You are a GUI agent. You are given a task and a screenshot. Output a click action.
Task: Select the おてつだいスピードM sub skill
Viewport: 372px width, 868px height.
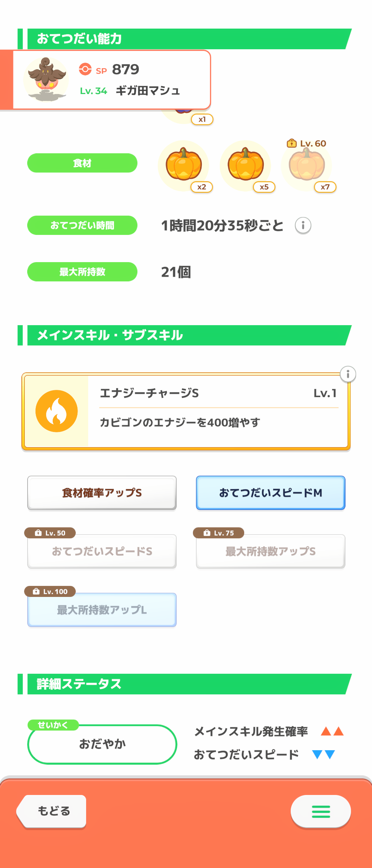pyautogui.click(x=271, y=493)
